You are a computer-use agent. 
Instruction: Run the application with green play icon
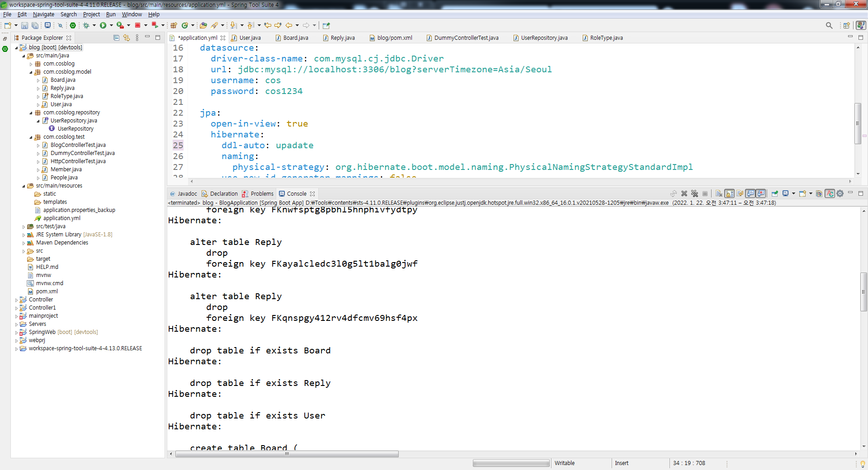pos(103,25)
